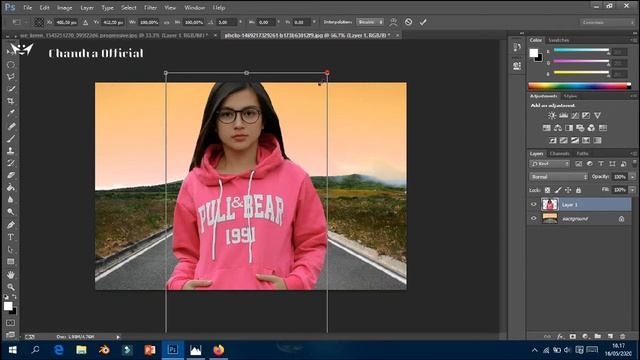Viewport: 640px width, 360px height.
Task: Add a Curves adjustment
Action: tap(575, 116)
